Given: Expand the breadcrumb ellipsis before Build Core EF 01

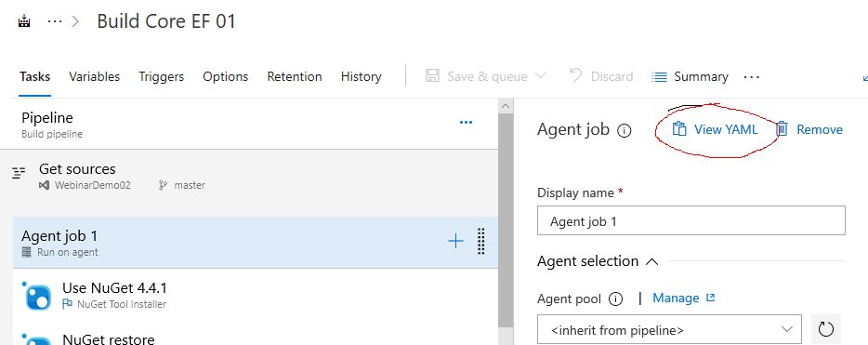Looking at the screenshot, I should click(55, 21).
